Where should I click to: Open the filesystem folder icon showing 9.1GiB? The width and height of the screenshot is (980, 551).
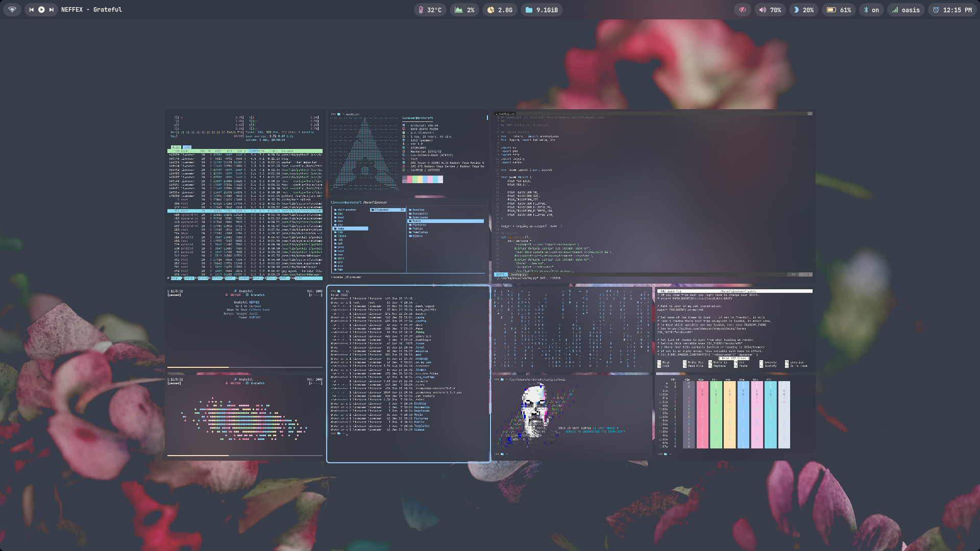click(x=529, y=10)
